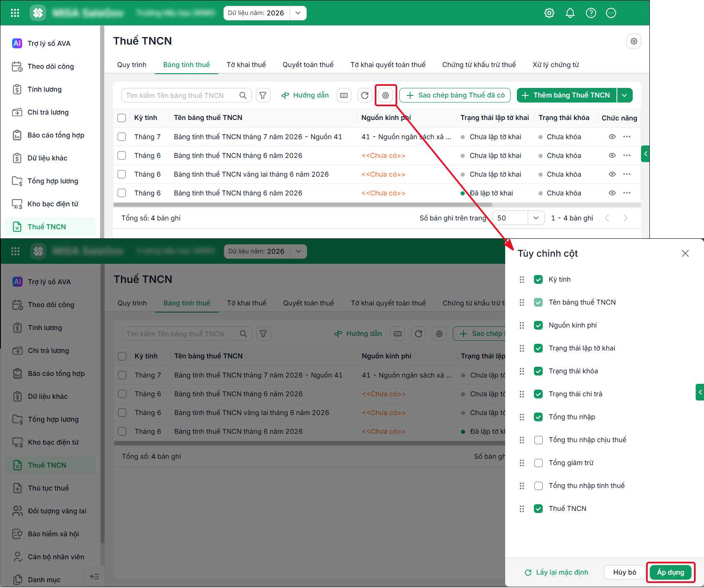
Task: Open Theo dõi công in the top sidebar
Action: coord(50,66)
